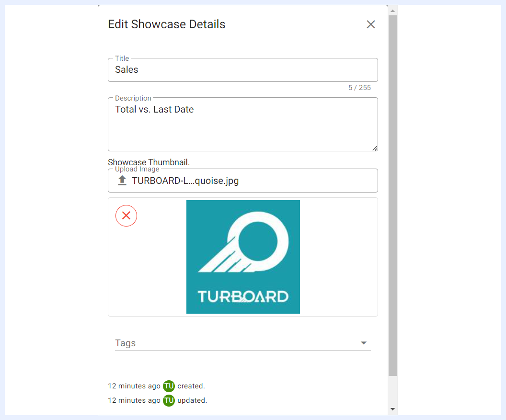The width and height of the screenshot is (506, 420).
Task: Click into the Description text area
Action: coord(242,124)
